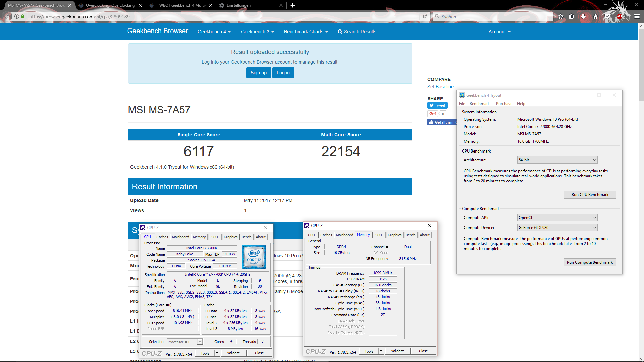The width and height of the screenshot is (644, 362).
Task: Open the Geekbench 3 dropdown menu
Action: coord(257,32)
